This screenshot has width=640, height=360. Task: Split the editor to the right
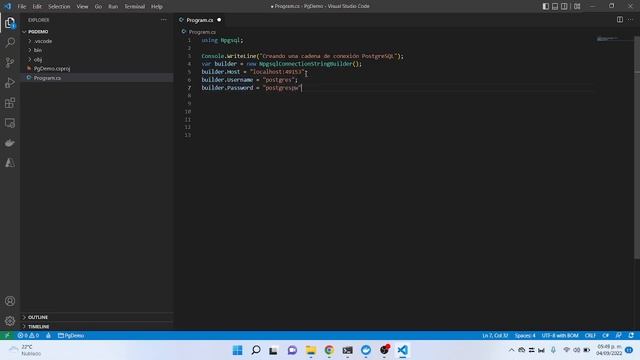tap(620, 20)
